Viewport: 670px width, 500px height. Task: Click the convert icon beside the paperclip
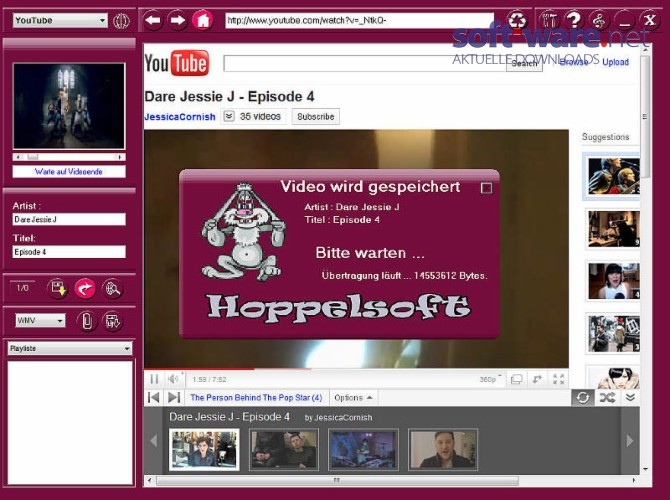pyautogui.click(x=113, y=321)
